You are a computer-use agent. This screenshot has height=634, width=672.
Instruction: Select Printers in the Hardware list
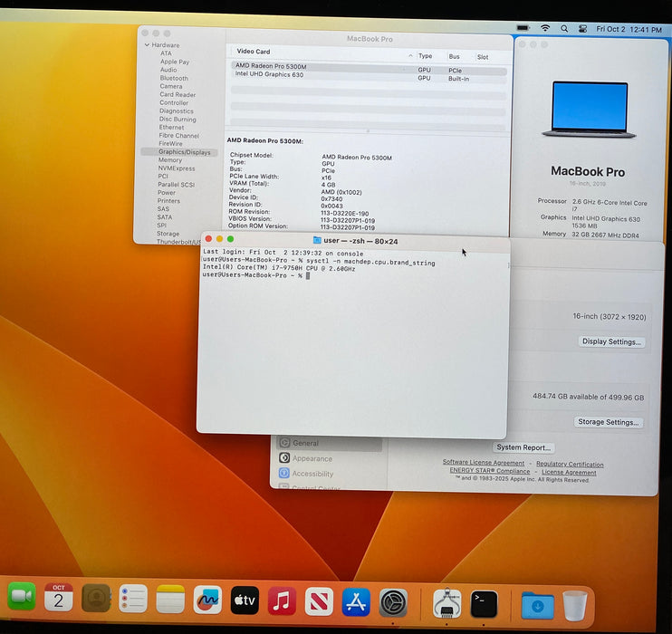pos(168,201)
